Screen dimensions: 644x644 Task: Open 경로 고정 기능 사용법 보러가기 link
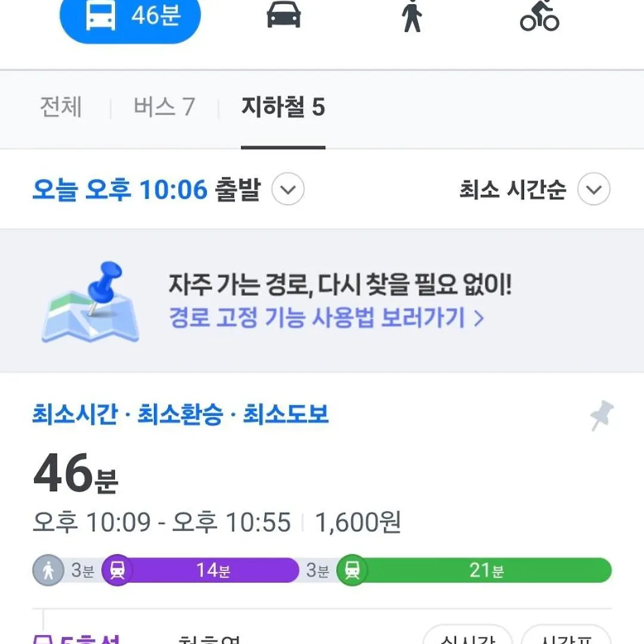click(326, 318)
